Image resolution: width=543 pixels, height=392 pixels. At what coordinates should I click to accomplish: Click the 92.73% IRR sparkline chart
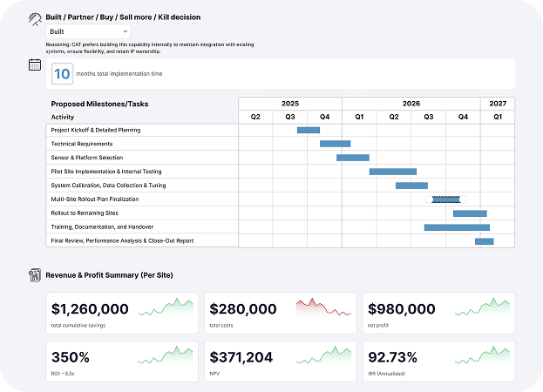point(482,355)
